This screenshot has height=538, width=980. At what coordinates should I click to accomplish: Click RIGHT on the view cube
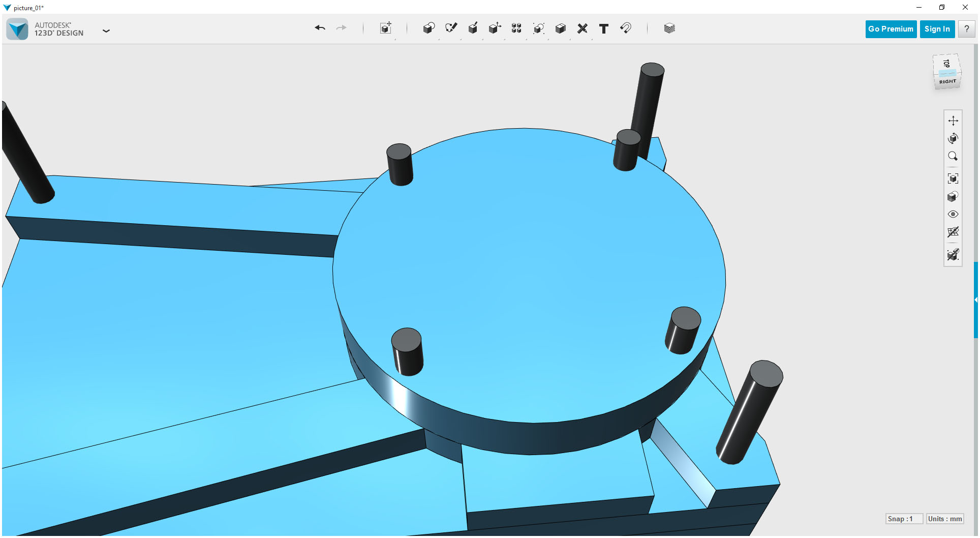(x=947, y=81)
